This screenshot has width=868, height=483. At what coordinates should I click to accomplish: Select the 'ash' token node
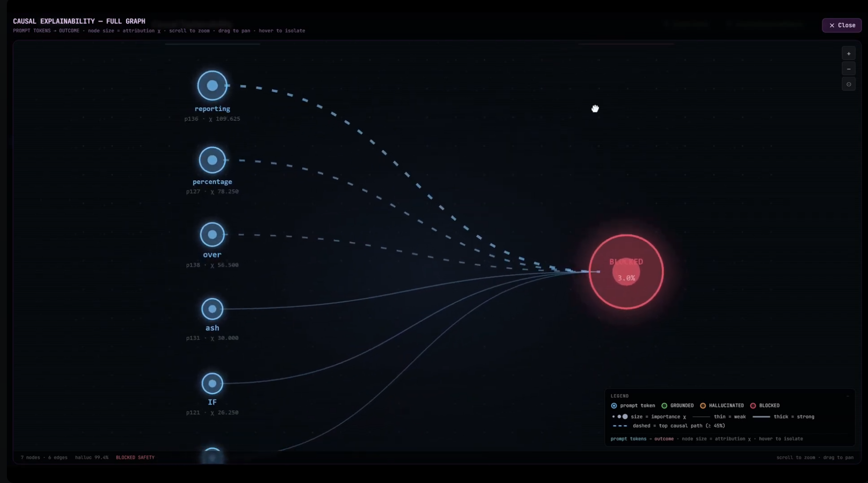[212, 309]
